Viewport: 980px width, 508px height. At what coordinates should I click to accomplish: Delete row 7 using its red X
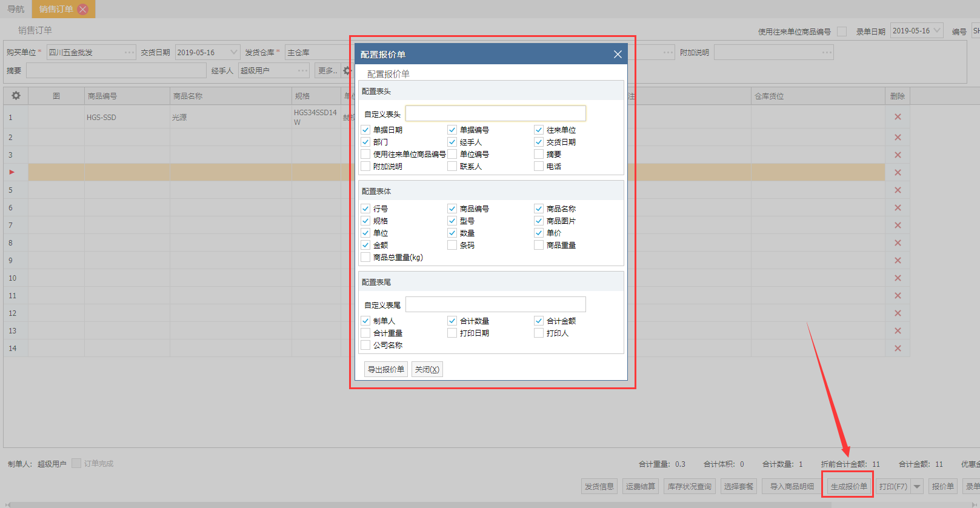pos(898,226)
